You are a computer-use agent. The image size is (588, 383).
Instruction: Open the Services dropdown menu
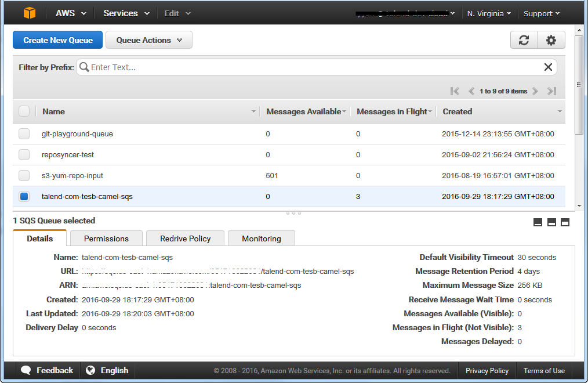click(x=126, y=13)
